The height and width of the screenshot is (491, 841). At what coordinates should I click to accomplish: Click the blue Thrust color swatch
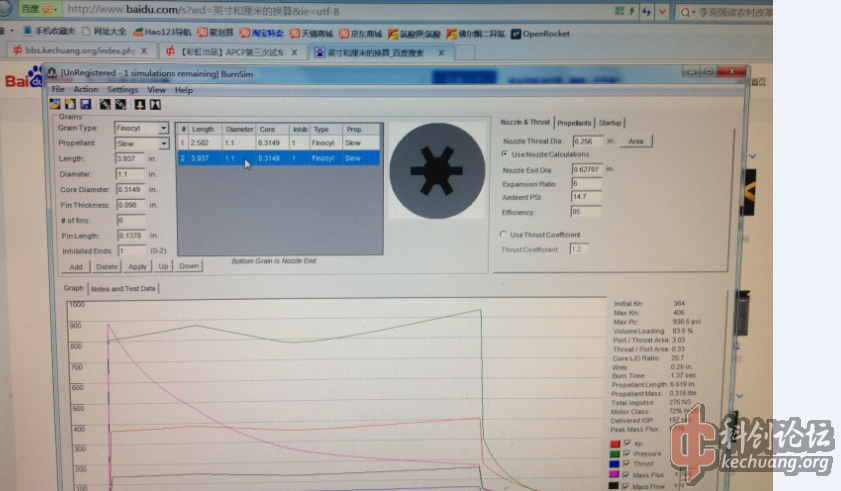click(x=614, y=464)
